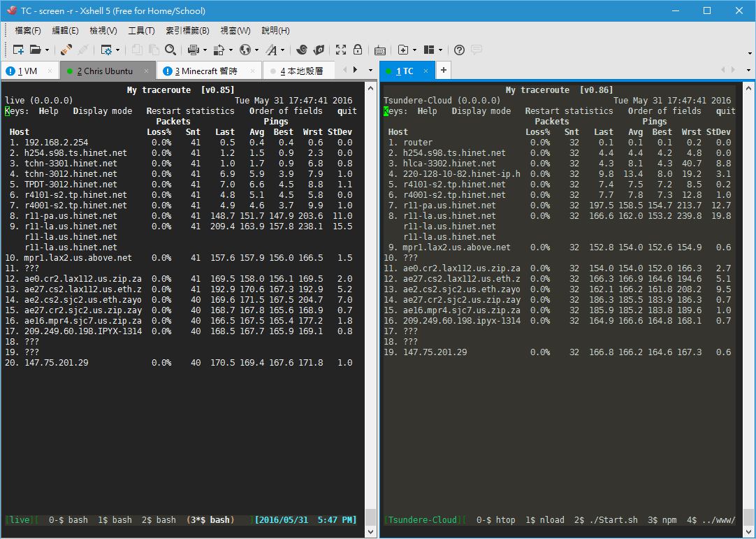
Task: Open the 工具(T) menu
Action: point(141,31)
